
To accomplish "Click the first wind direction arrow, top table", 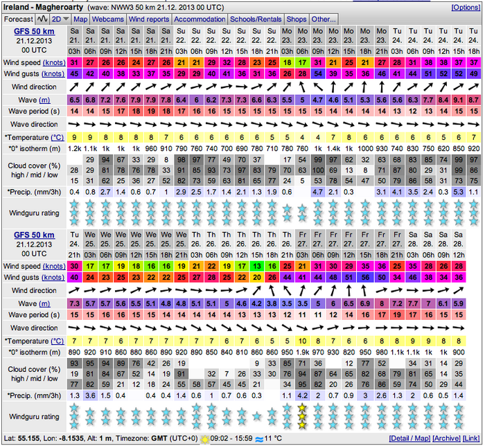I will pyautogui.click(x=74, y=86).
